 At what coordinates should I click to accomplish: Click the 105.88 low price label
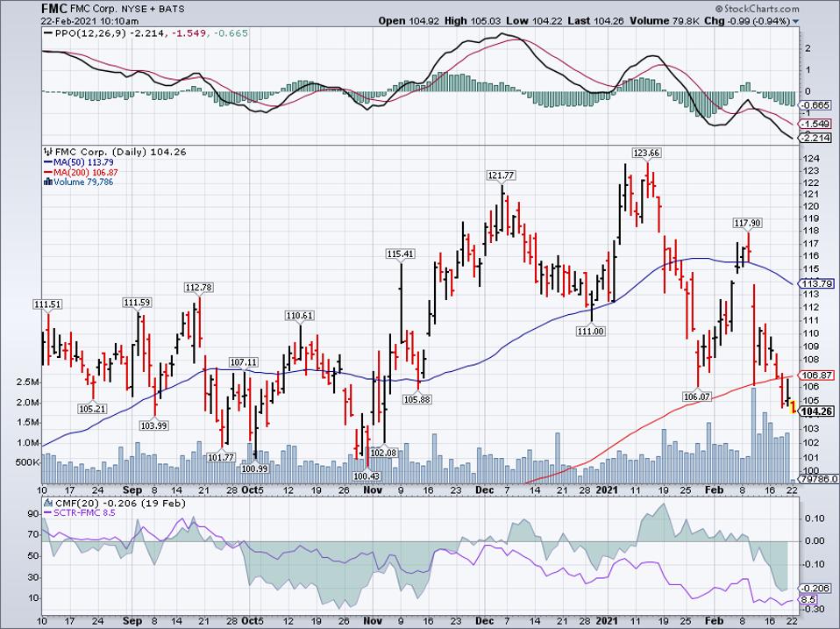point(416,400)
